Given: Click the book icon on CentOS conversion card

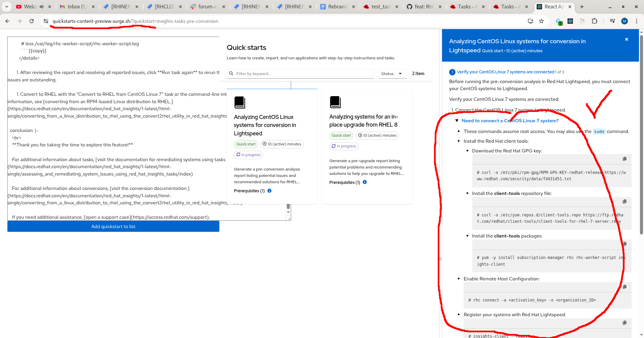Looking at the screenshot, I should (240, 102).
